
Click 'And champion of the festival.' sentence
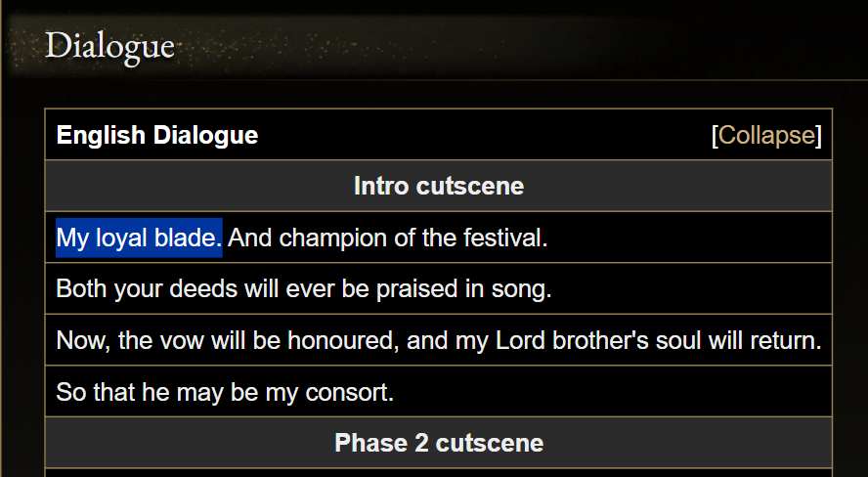point(387,238)
